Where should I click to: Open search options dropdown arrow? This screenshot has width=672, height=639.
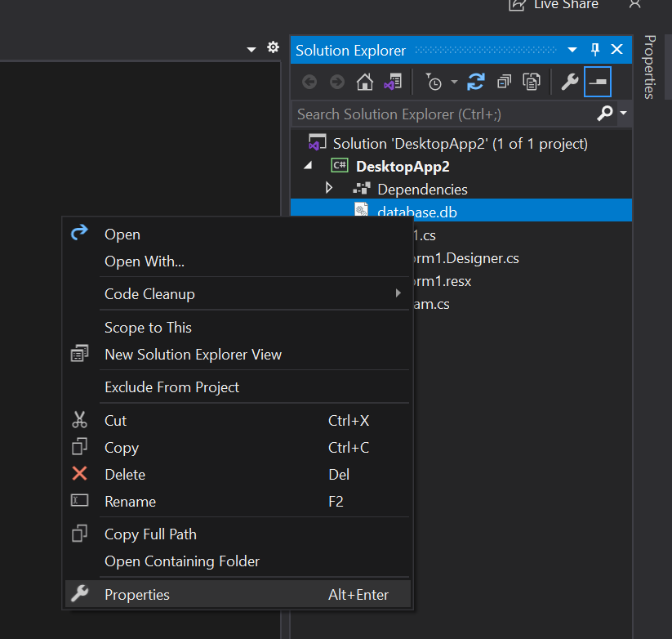pyautogui.click(x=624, y=113)
